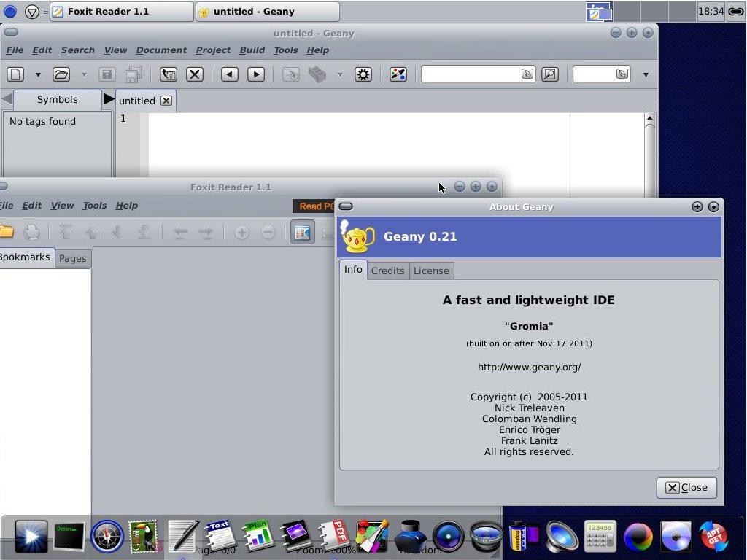Zoom in using Foxit Reader toolbar
747x560 pixels.
point(241,233)
